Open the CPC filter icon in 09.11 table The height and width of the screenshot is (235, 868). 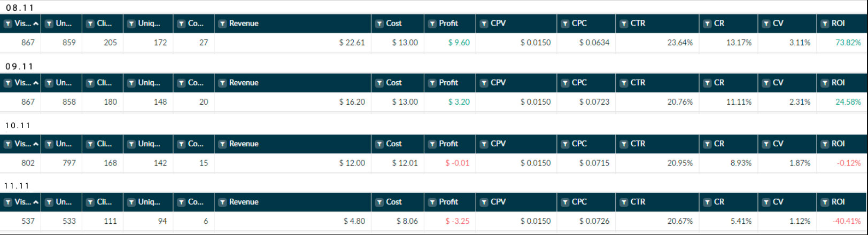click(565, 83)
